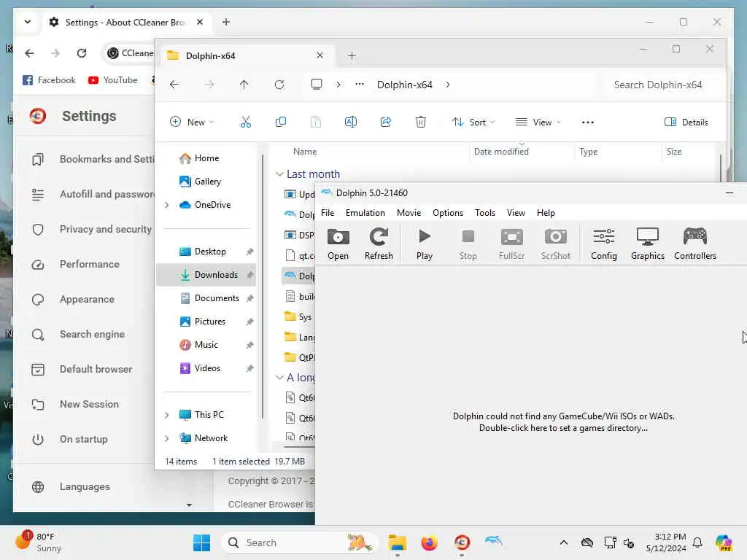This screenshot has width=747, height=560.
Task: Click the Stop button in Dolphin
Action: pos(468,244)
